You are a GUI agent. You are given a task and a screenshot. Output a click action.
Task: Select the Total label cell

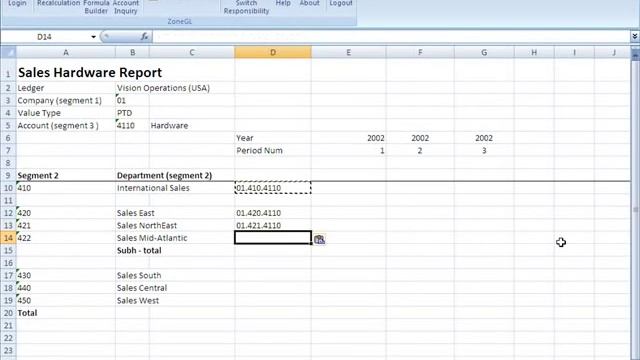tap(66, 313)
